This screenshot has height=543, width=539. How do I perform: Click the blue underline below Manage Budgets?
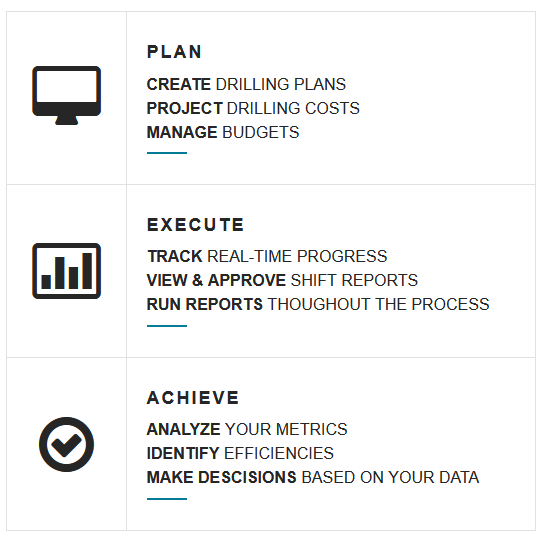pyautogui.click(x=167, y=153)
